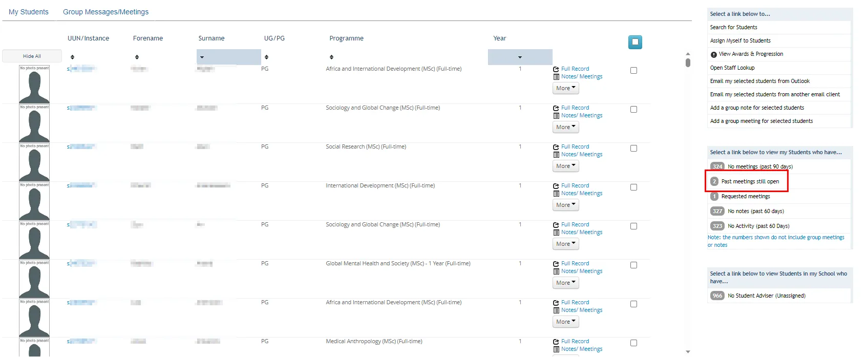The height and width of the screenshot is (357, 868).
Task: Select the Medical Anthropology student checkbox
Action: (x=633, y=343)
